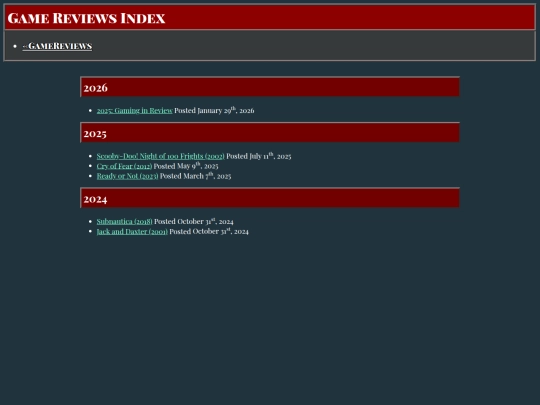Open the Subnautica (2018) review
540x405 pixels.
124,221
